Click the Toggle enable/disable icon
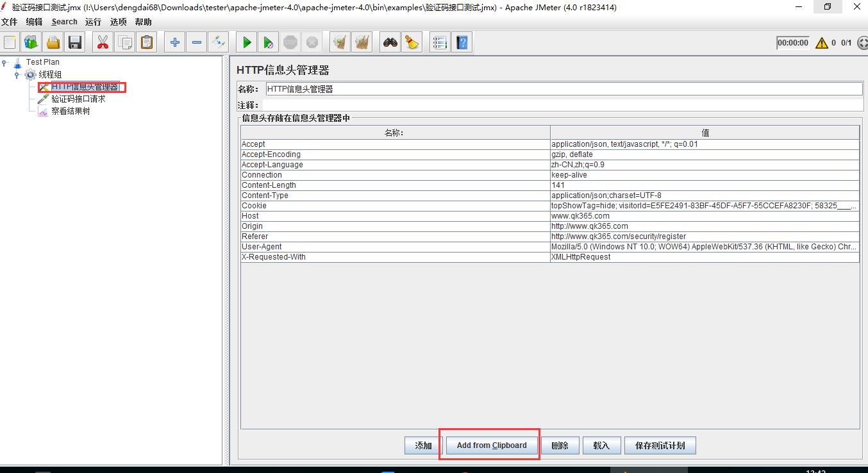This screenshot has width=868, height=473. [x=219, y=43]
